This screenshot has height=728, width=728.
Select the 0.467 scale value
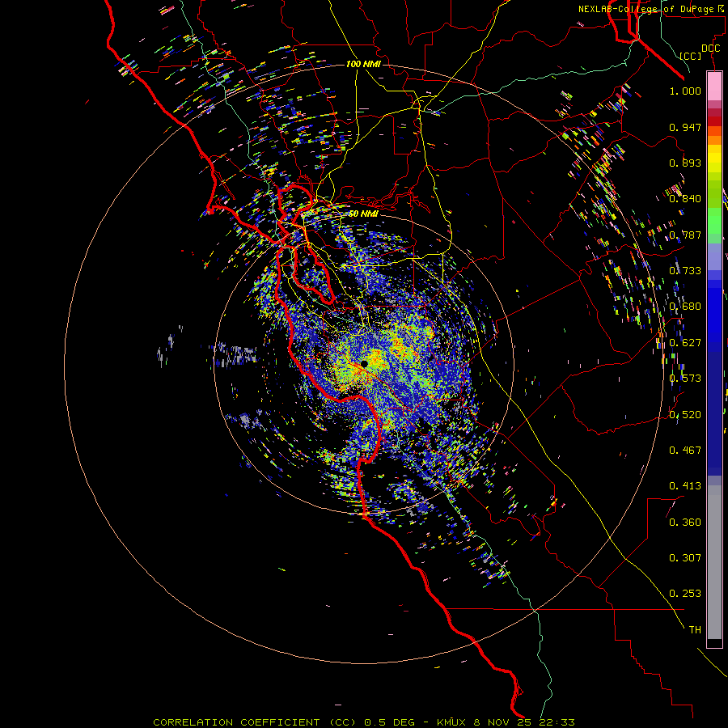[x=685, y=451]
